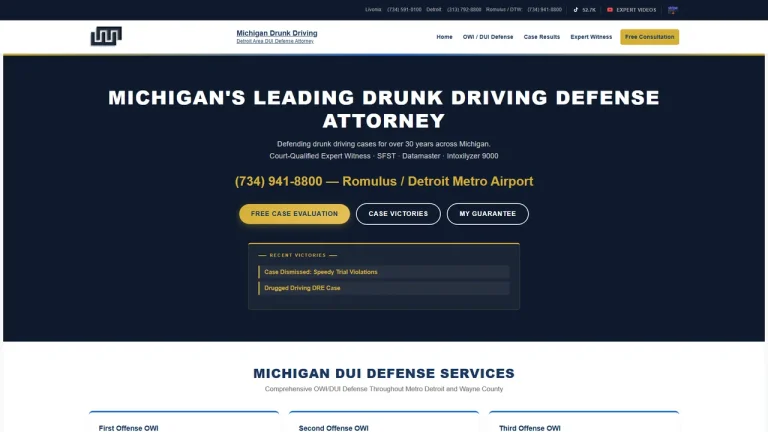Click the 'Defending drunk driving cases' tagline
This screenshot has height=432, width=768.
click(384, 144)
